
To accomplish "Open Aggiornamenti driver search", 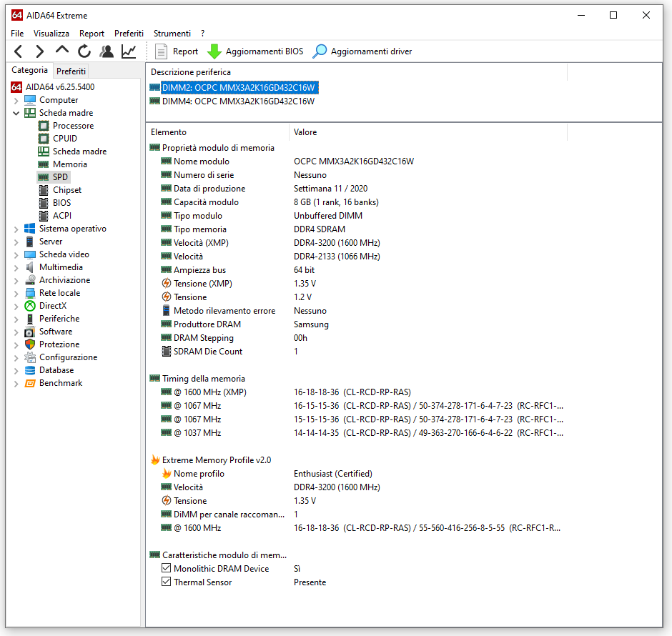I will tap(362, 51).
